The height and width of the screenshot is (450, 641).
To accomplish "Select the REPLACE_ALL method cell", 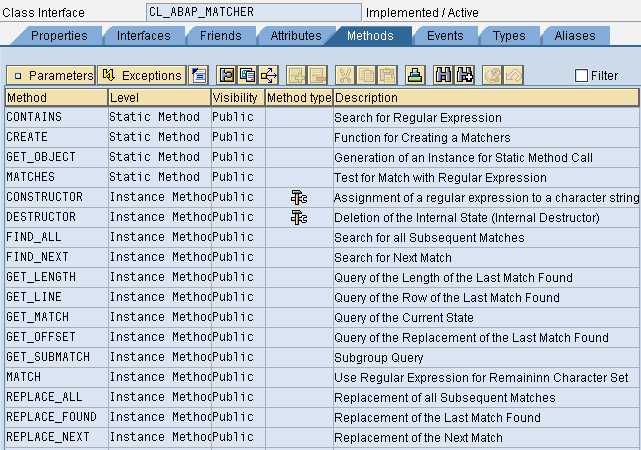I will pyautogui.click(x=56, y=397).
